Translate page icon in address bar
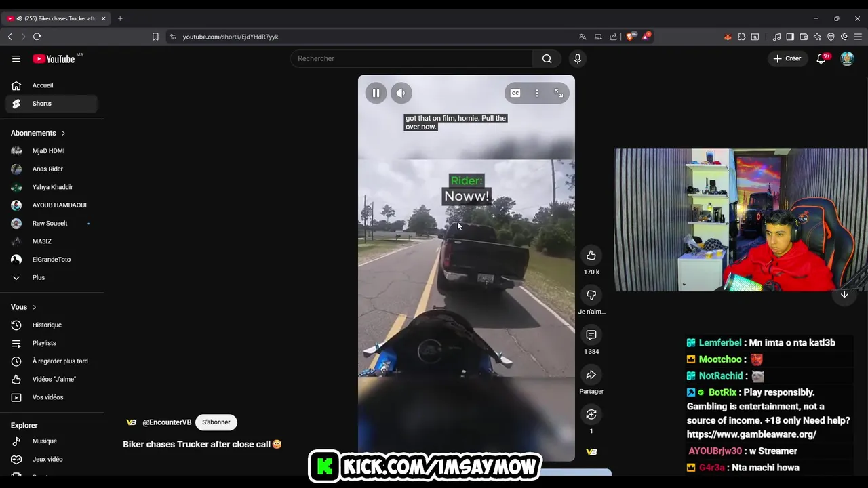The image size is (868, 488). click(583, 37)
